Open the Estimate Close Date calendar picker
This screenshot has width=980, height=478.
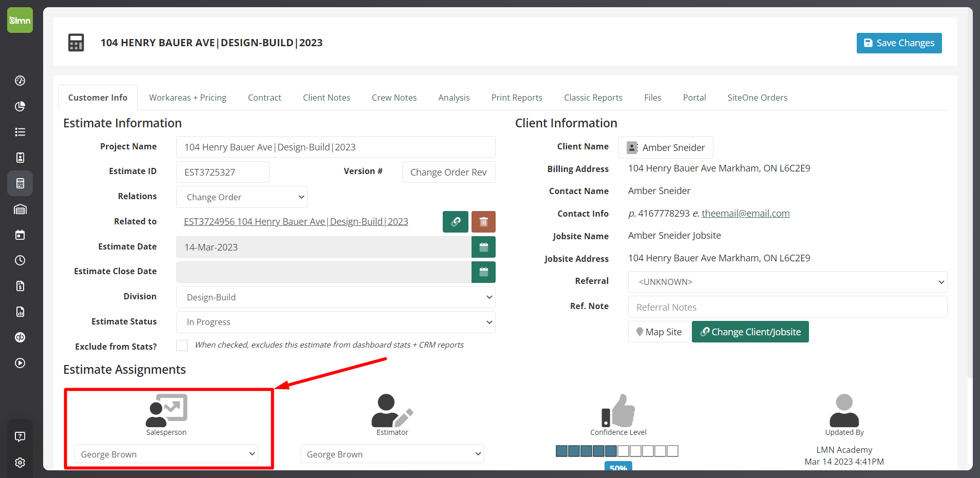click(x=483, y=272)
